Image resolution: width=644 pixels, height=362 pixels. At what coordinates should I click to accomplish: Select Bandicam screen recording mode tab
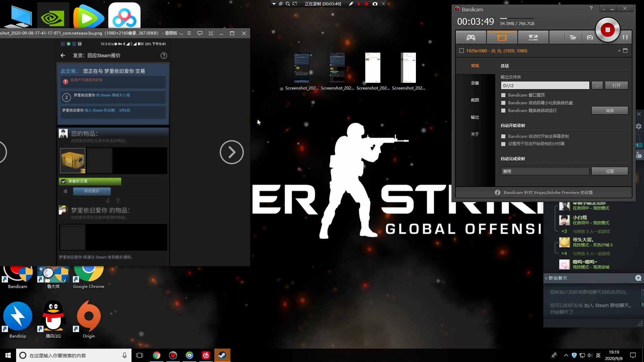(502, 37)
